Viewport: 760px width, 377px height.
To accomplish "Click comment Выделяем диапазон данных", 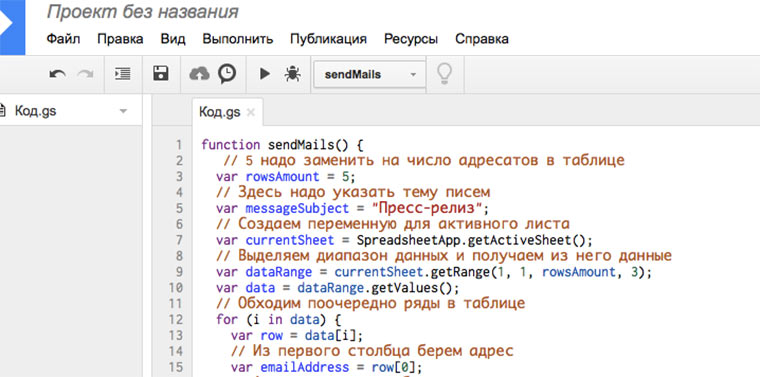I will coord(444,256).
